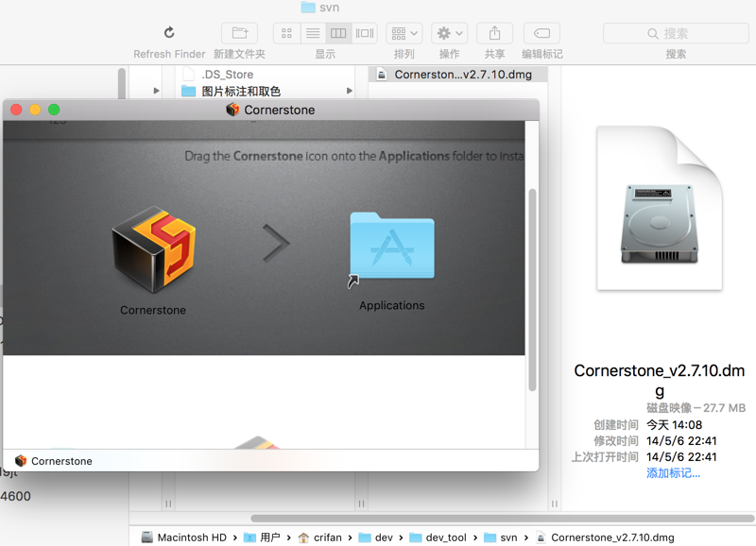Image resolution: width=756 pixels, height=546 pixels.
Task: Click 用户 folder in the path bar
Action: [x=262, y=537]
